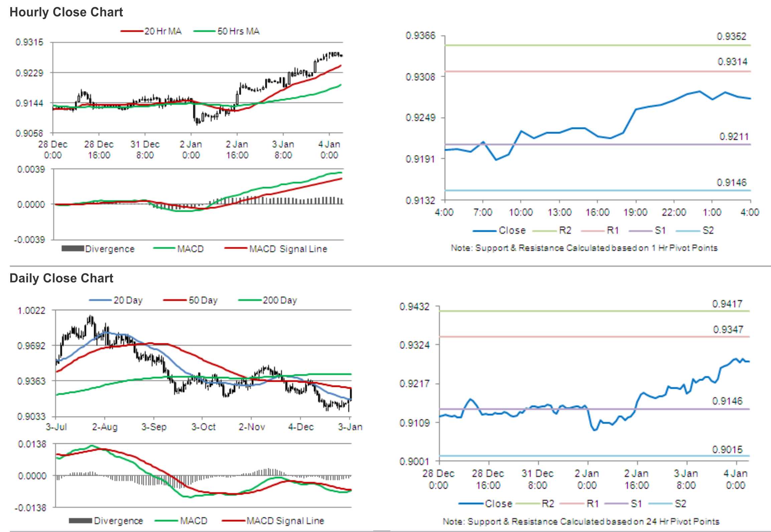Click the 19:00 time axis label
Screen dimensions: 771x532
(x=635, y=212)
